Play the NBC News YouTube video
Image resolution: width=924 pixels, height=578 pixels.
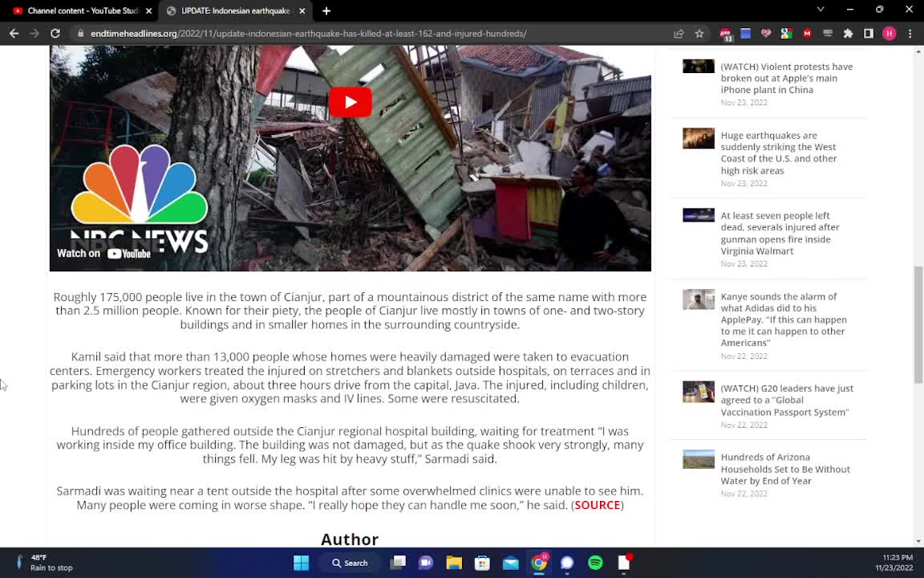coord(350,102)
